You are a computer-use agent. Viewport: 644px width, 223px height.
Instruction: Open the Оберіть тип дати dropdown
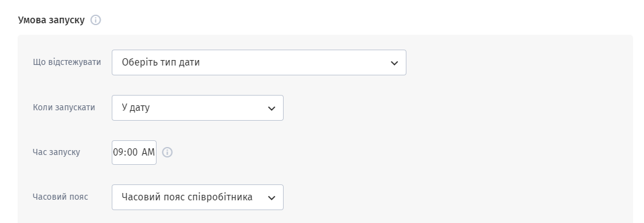tap(258, 62)
